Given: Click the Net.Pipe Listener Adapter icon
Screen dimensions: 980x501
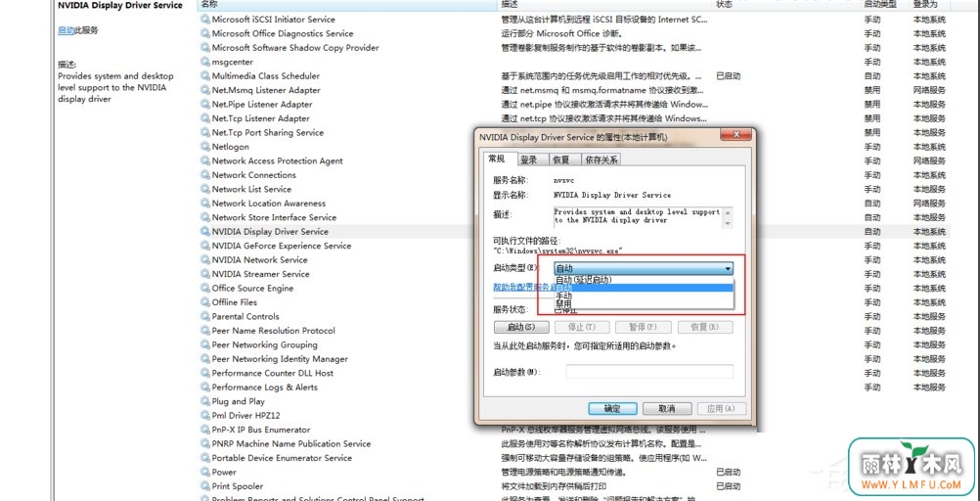Looking at the screenshot, I should point(205,105).
